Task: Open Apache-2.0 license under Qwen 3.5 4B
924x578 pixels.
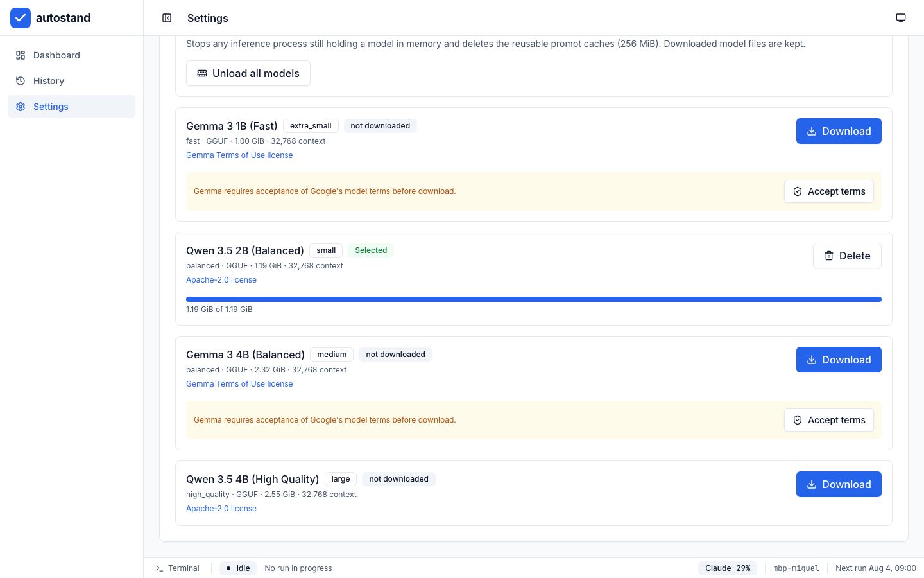Action: pyautogui.click(x=221, y=509)
